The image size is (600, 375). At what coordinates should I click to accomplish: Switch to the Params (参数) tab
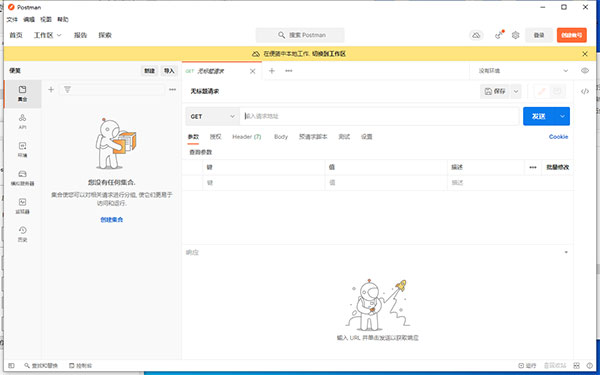click(x=193, y=137)
